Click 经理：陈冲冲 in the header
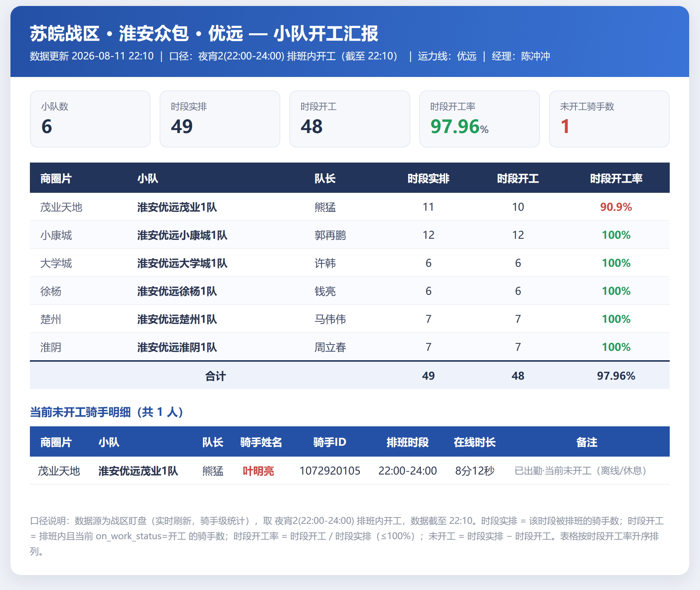This screenshot has width=700, height=590. (521, 56)
